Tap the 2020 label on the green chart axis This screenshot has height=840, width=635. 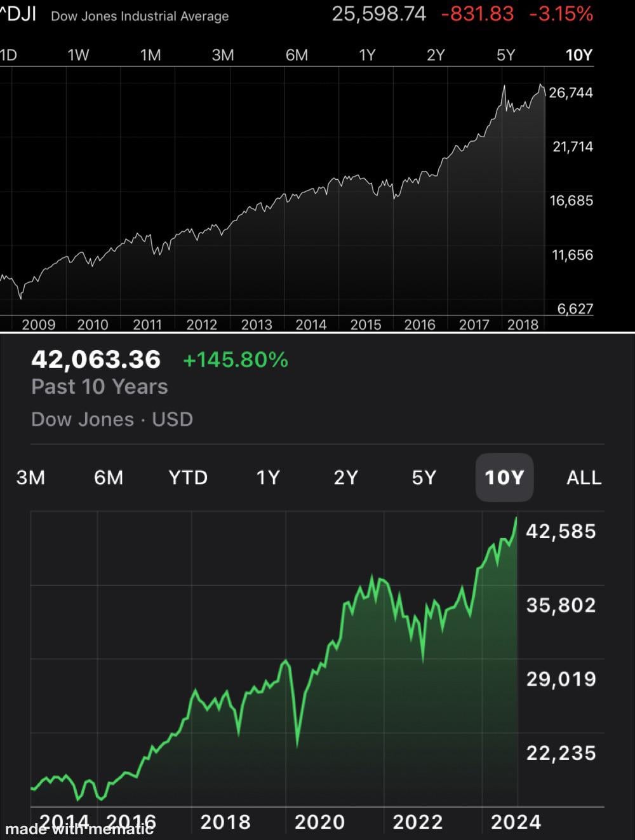319,822
